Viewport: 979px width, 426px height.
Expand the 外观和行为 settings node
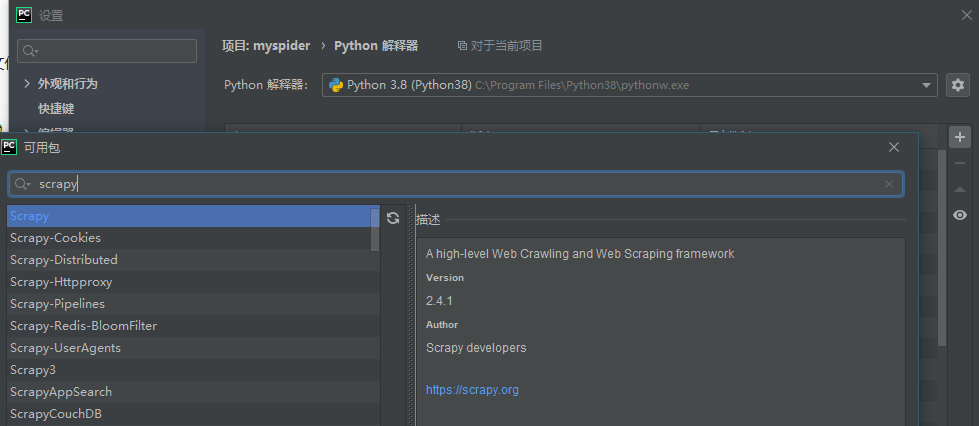(27, 83)
